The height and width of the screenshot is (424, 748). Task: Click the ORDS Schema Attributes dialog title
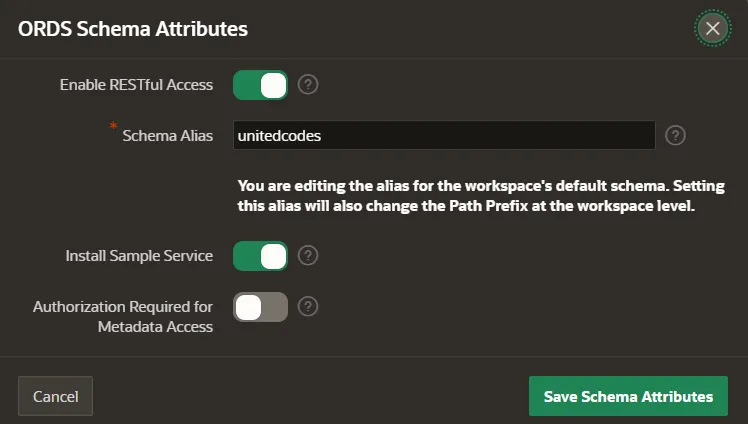click(133, 29)
